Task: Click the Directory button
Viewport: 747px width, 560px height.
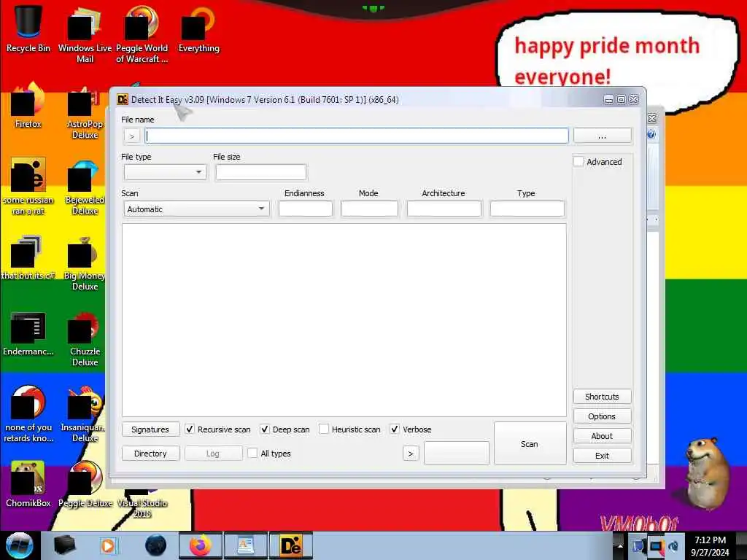Action: click(x=150, y=454)
